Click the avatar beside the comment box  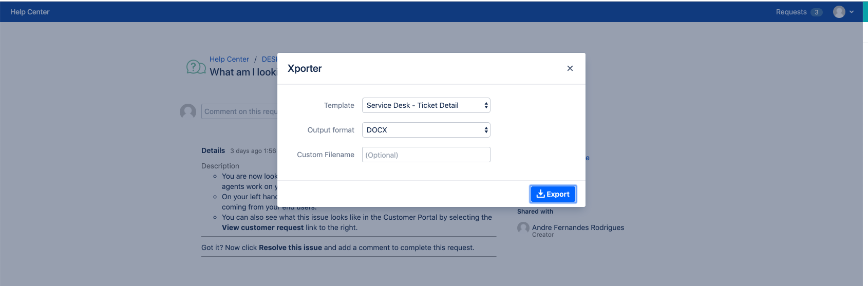pyautogui.click(x=188, y=111)
